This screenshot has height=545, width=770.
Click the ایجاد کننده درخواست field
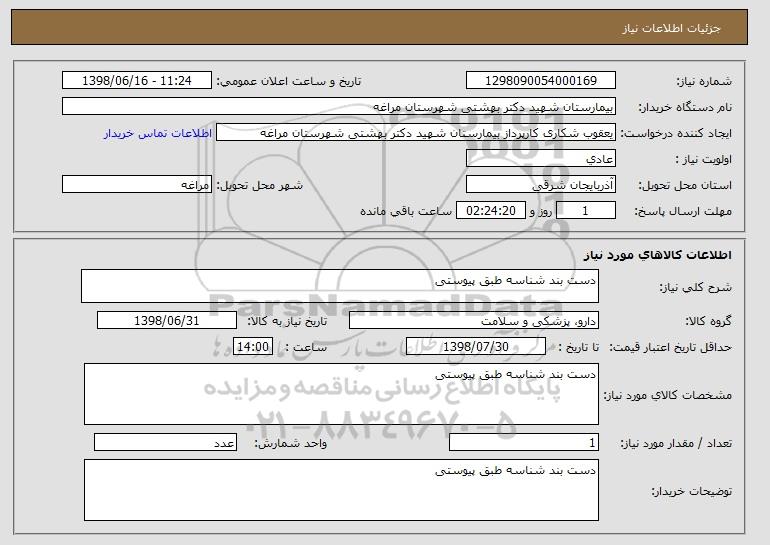(416, 133)
